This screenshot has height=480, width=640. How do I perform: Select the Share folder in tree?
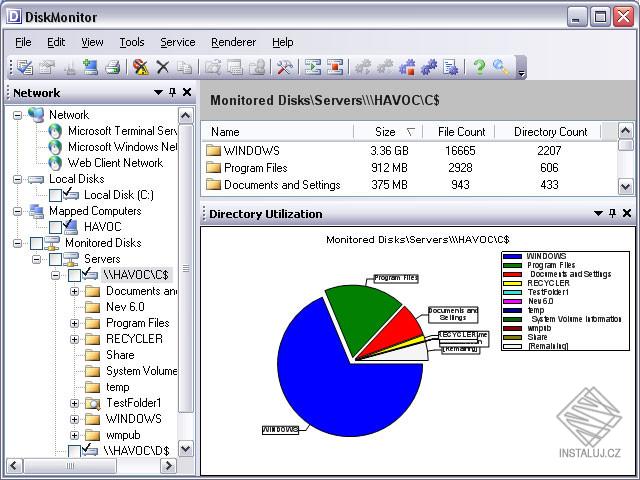pyautogui.click(x=120, y=355)
